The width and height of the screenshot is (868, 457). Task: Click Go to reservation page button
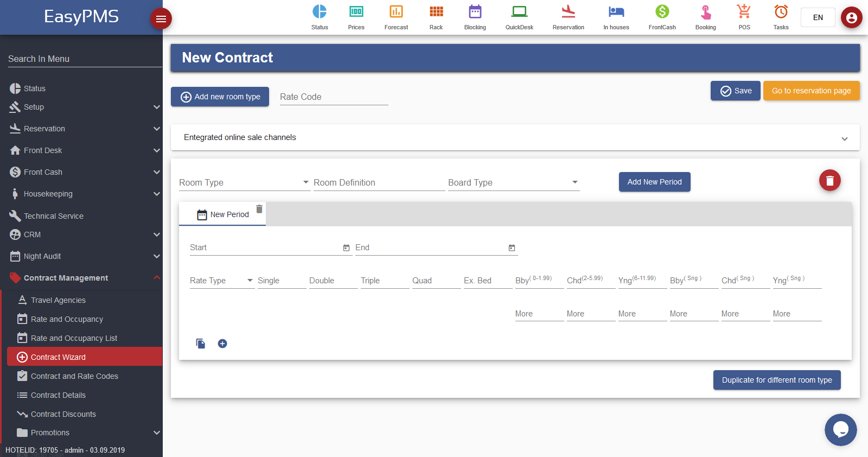(812, 91)
